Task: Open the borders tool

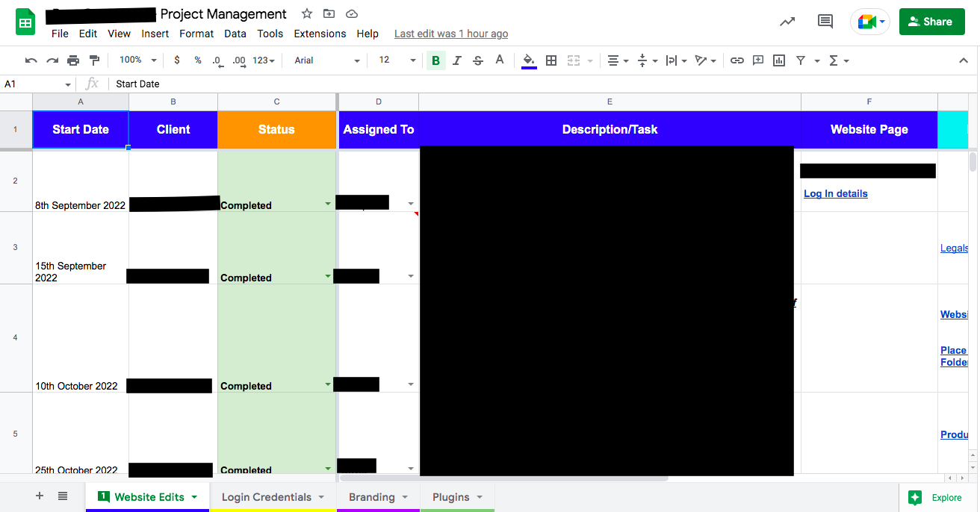Action: [551, 60]
